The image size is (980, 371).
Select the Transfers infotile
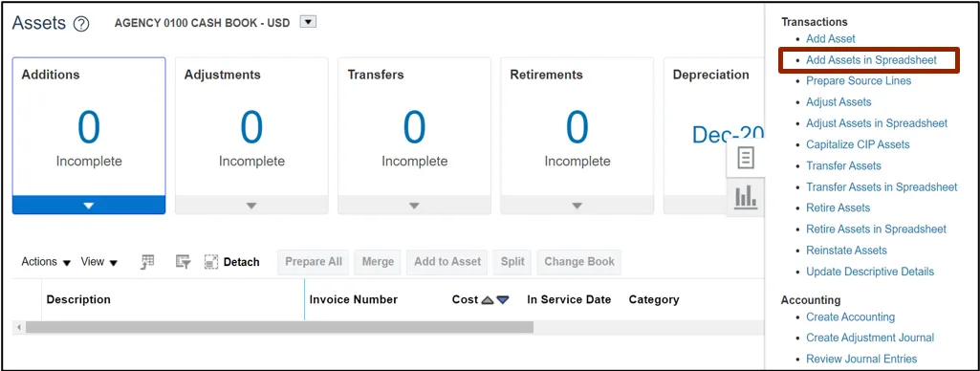[414, 136]
